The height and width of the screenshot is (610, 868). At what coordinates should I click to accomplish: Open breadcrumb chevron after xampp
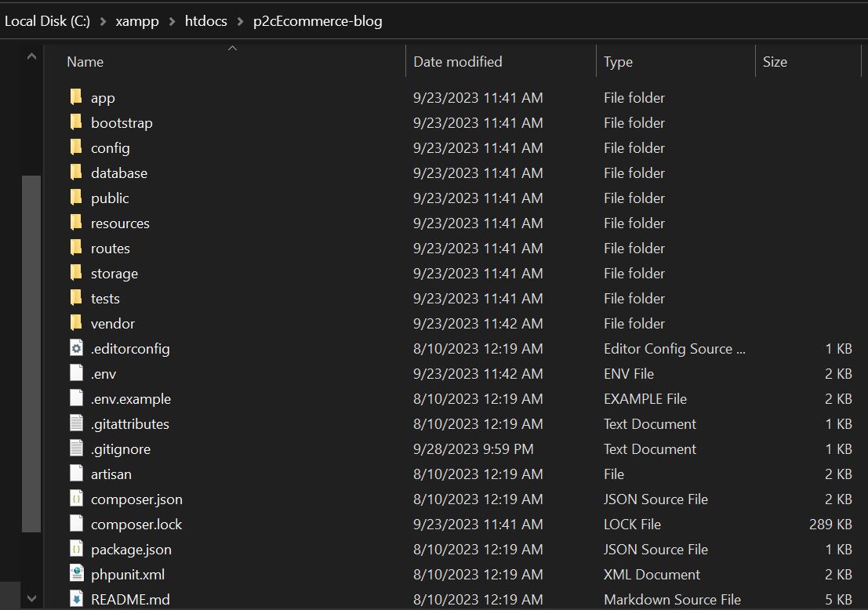click(x=172, y=21)
